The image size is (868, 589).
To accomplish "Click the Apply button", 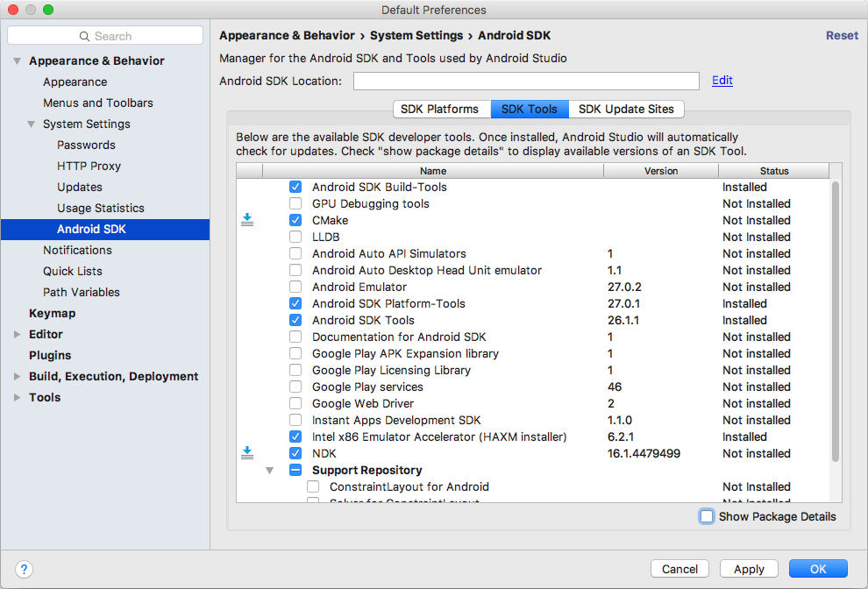I will click(x=749, y=569).
